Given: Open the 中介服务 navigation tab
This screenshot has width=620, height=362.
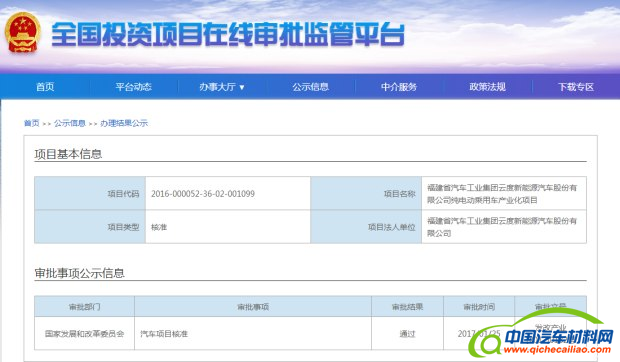Looking at the screenshot, I should pyautogui.click(x=399, y=87).
